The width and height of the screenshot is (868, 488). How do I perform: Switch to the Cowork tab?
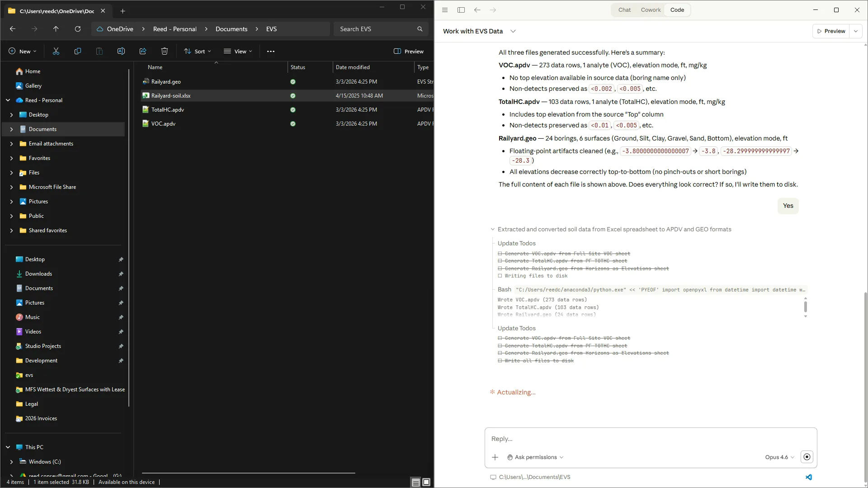(x=651, y=10)
